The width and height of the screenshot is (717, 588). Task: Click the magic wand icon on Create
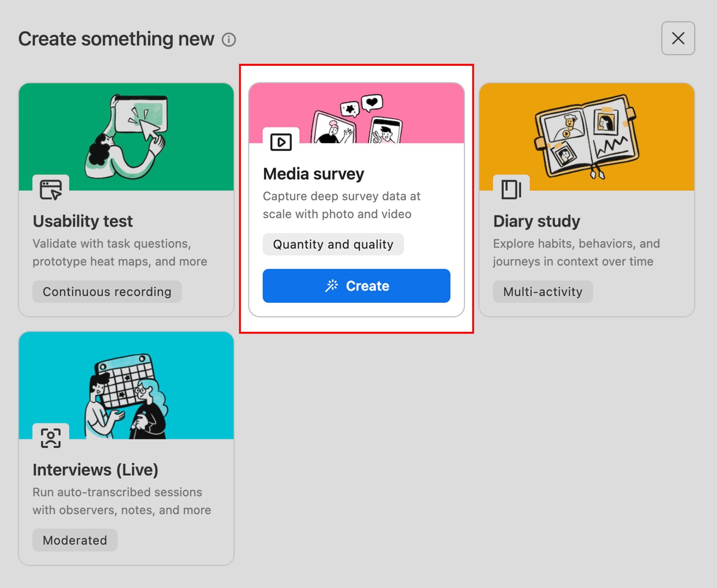(x=331, y=286)
